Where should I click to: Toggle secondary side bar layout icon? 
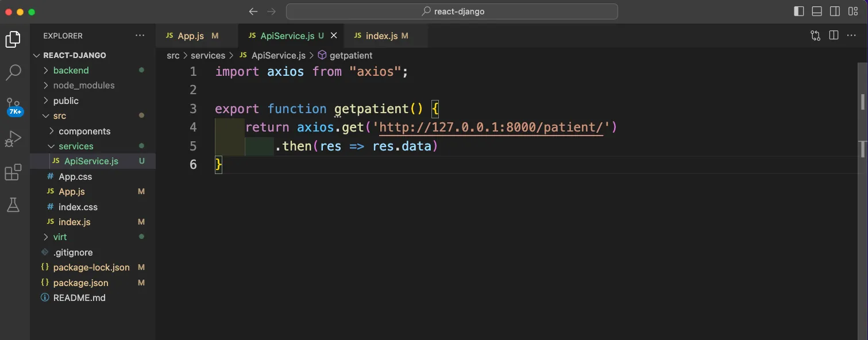click(x=835, y=11)
